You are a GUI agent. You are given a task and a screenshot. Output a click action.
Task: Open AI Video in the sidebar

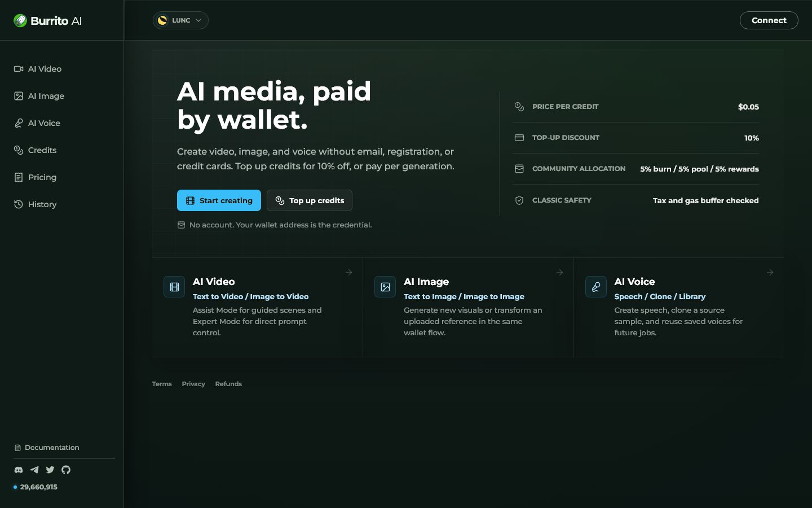click(38, 69)
